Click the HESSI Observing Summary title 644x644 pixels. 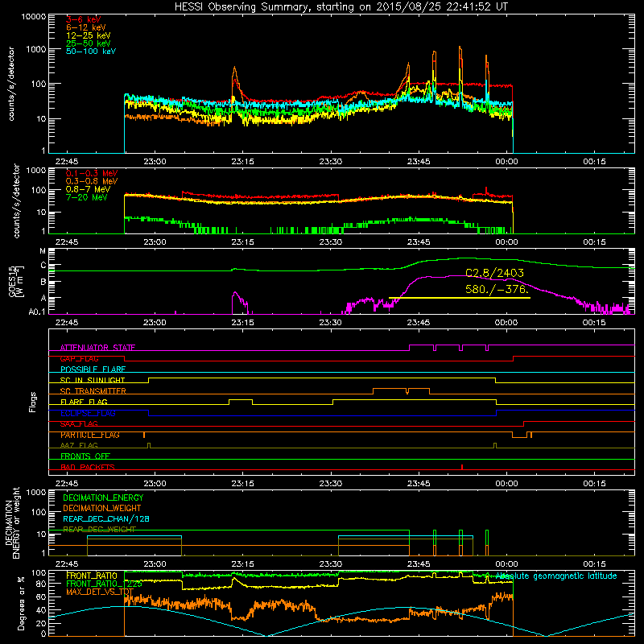(341, 6)
